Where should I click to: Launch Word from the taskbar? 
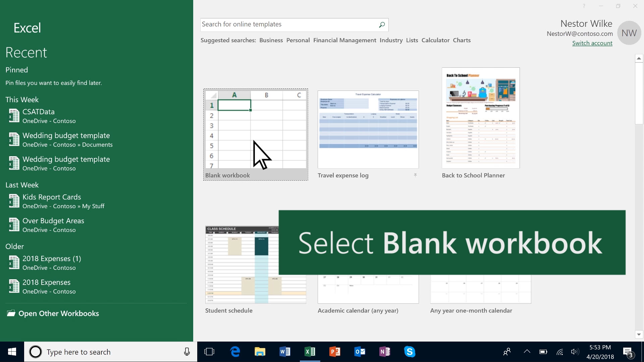click(285, 352)
